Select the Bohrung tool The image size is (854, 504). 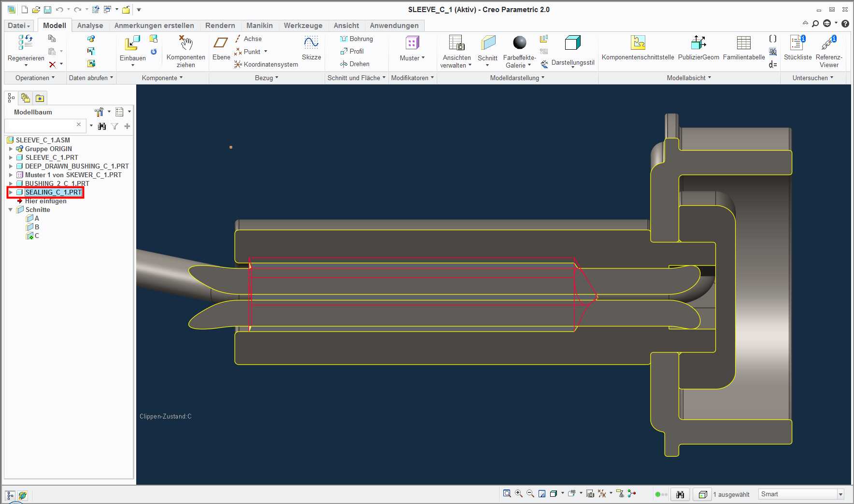click(x=356, y=39)
